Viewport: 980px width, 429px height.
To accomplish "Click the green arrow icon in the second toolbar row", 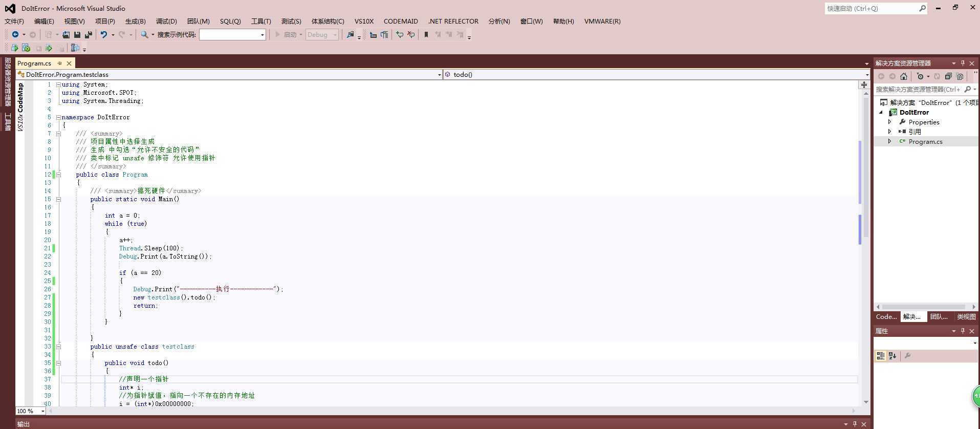I will pyautogui.click(x=49, y=48).
